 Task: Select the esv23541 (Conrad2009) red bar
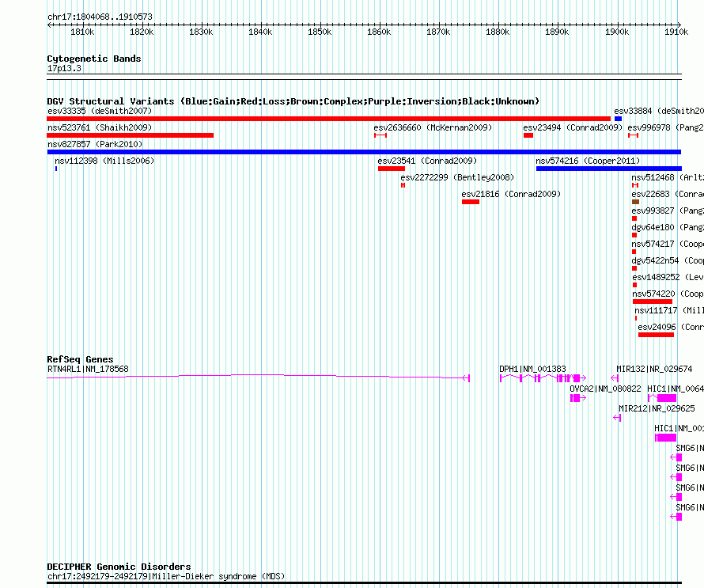pyautogui.click(x=392, y=169)
